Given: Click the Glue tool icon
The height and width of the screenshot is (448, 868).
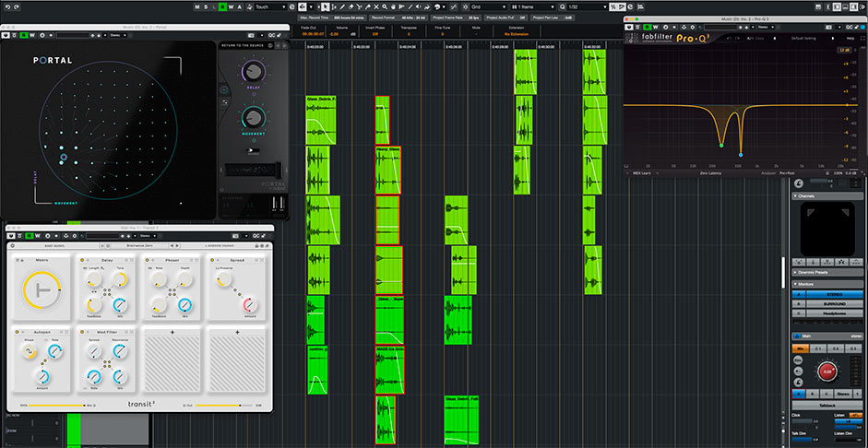Looking at the screenshot, I should pos(367,6).
